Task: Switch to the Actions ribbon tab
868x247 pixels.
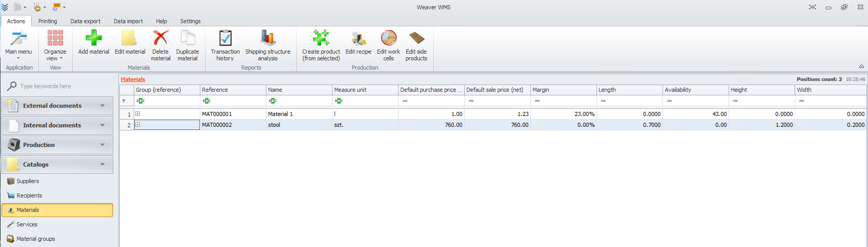Action: [16, 21]
